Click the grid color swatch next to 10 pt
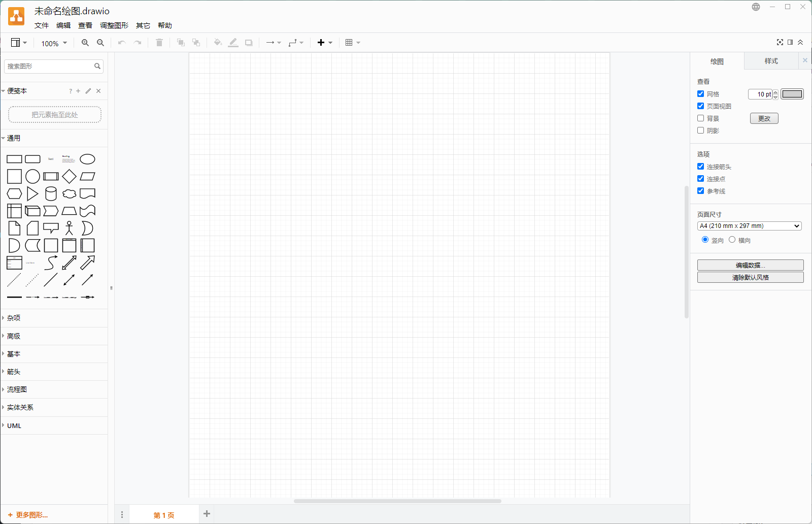This screenshot has width=812, height=524. (x=792, y=94)
